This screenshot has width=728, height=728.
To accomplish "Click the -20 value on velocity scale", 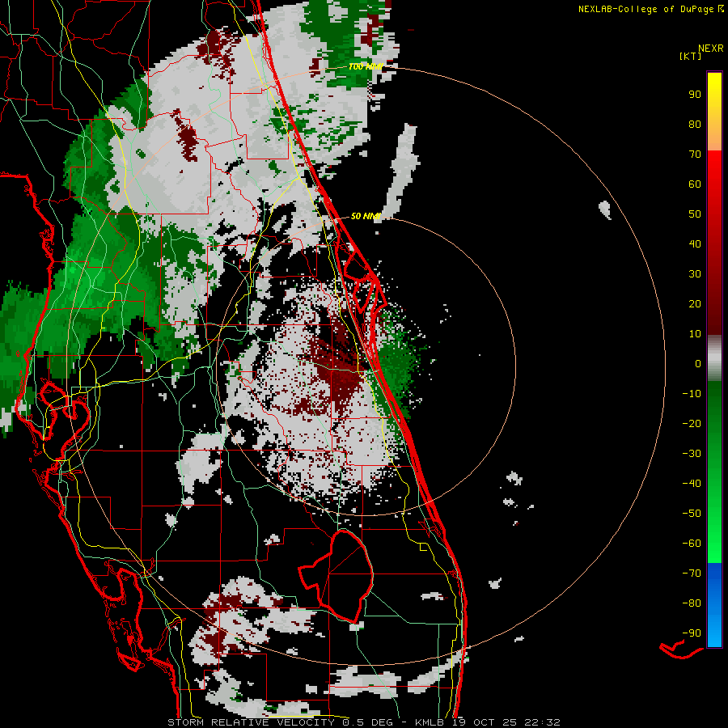I will [692, 424].
